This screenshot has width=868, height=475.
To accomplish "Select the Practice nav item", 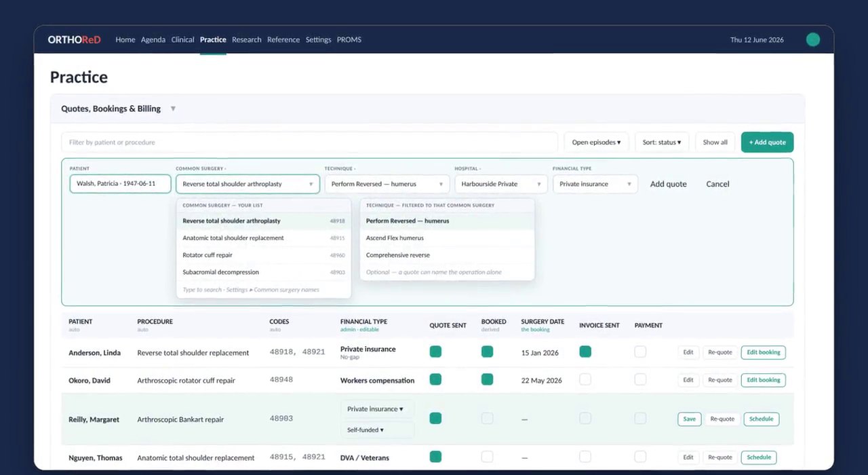I will (x=213, y=39).
